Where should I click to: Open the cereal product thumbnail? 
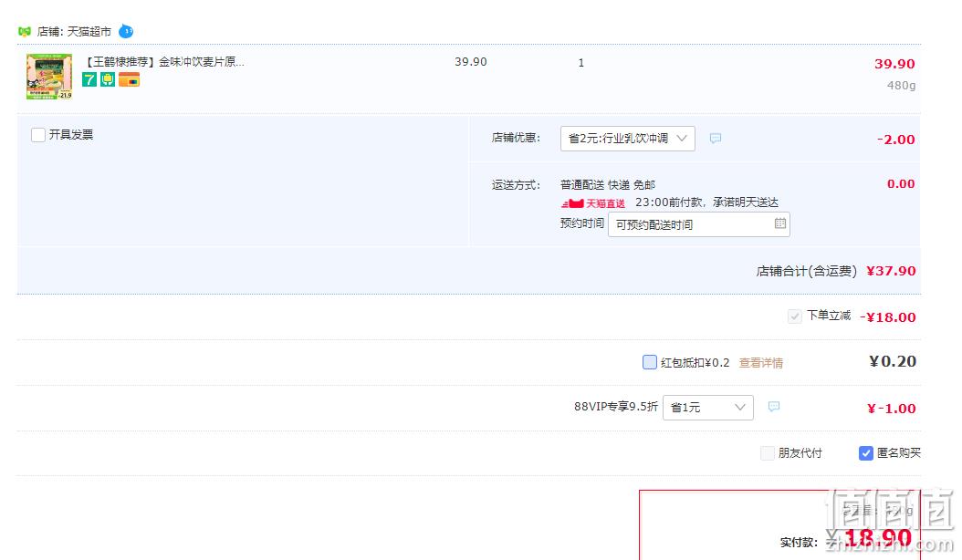[x=49, y=77]
